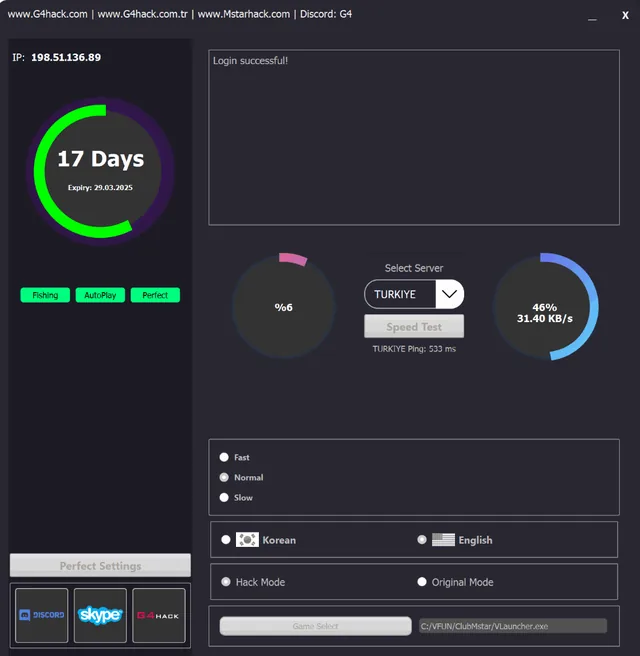This screenshot has width=640, height=656.
Task: Click the Expiry: 29.03.2025 text
Action: point(100,187)
